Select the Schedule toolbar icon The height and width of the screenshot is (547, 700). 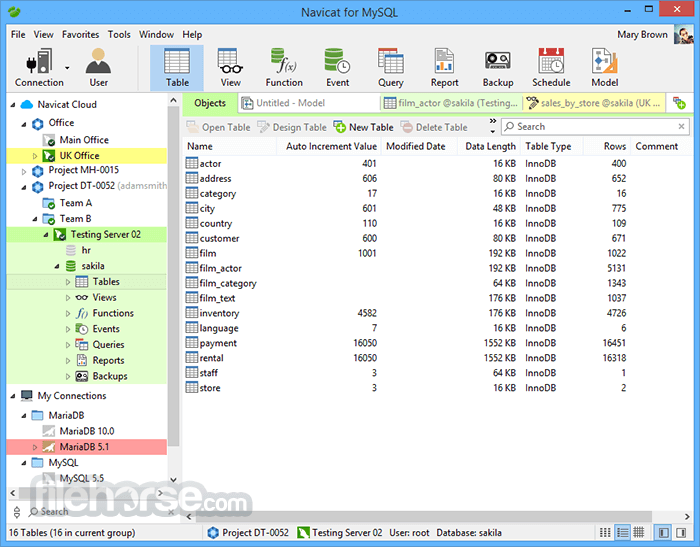tap(551, 67)
